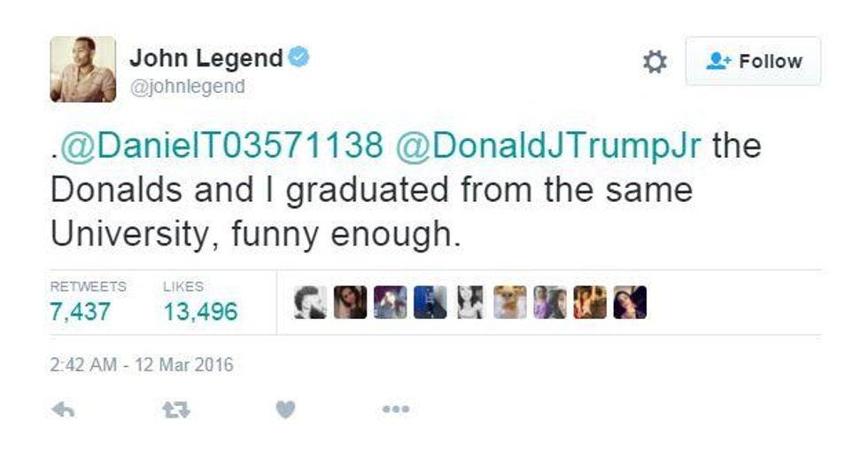868x459 pixels.
Task: Select the first liker avatar thumbnail
Action: [311, 302]
